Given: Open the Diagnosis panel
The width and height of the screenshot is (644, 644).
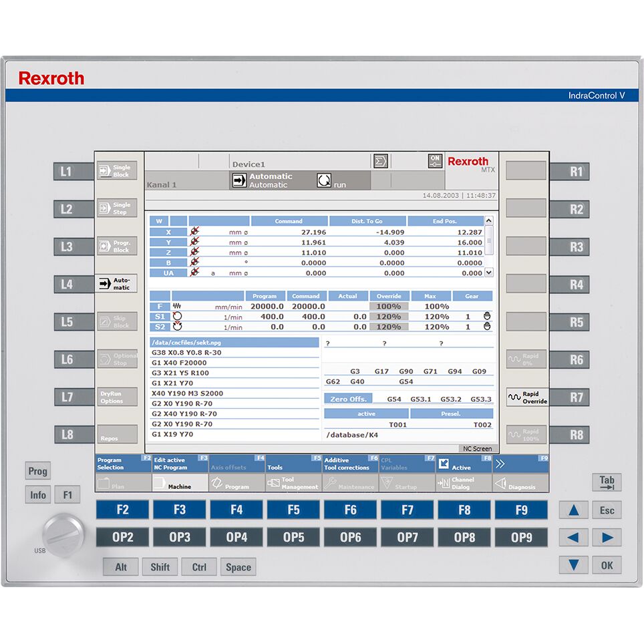Looking at the screenshot, I should click(520, 483).
